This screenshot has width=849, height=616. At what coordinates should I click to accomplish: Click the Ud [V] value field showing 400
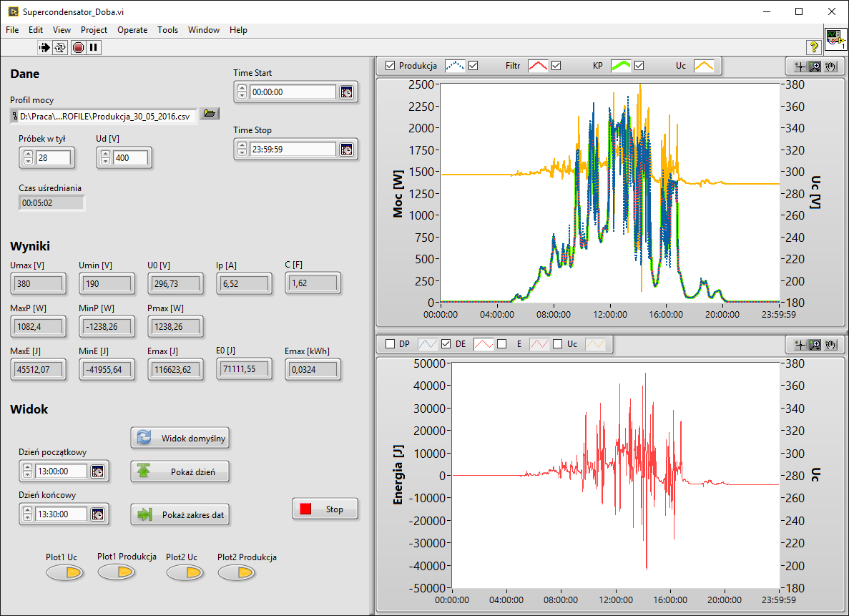pos(130,158)
